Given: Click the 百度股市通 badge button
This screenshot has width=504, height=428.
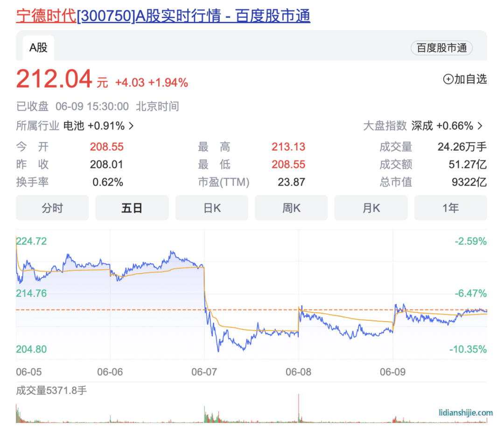Looking at the screenshot, I should [441, 48].
